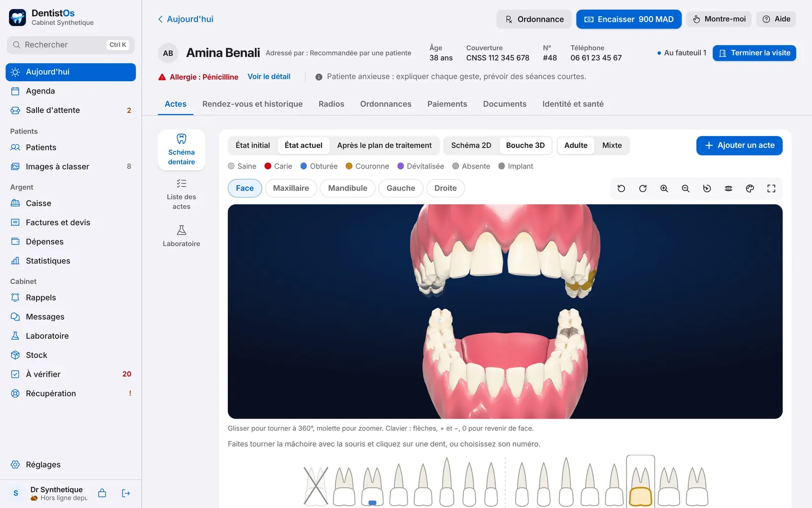
Task: Open the Radios tab
Action: [x=331, y=104]
